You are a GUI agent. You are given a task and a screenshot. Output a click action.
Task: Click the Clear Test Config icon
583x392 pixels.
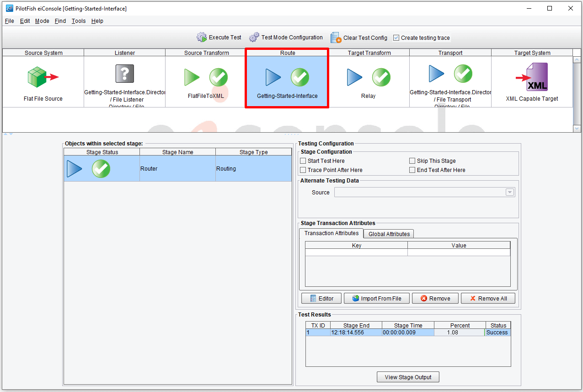[336, 38]
